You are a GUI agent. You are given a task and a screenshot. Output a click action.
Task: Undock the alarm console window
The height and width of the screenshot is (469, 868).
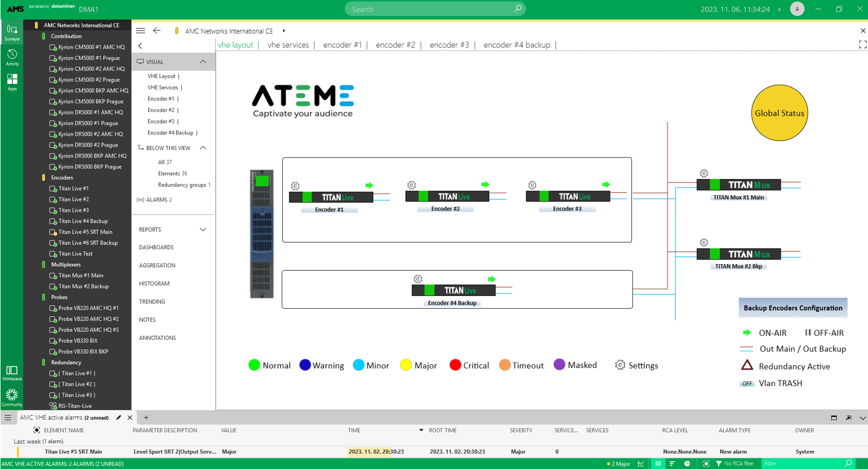click(x=848, y=418)
